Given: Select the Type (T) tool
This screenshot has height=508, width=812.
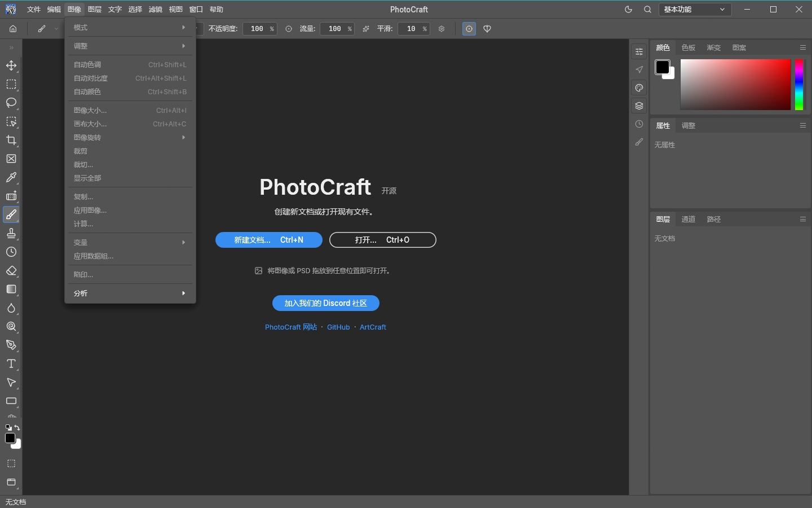Looking at the screenshot, I should [11, 364].
